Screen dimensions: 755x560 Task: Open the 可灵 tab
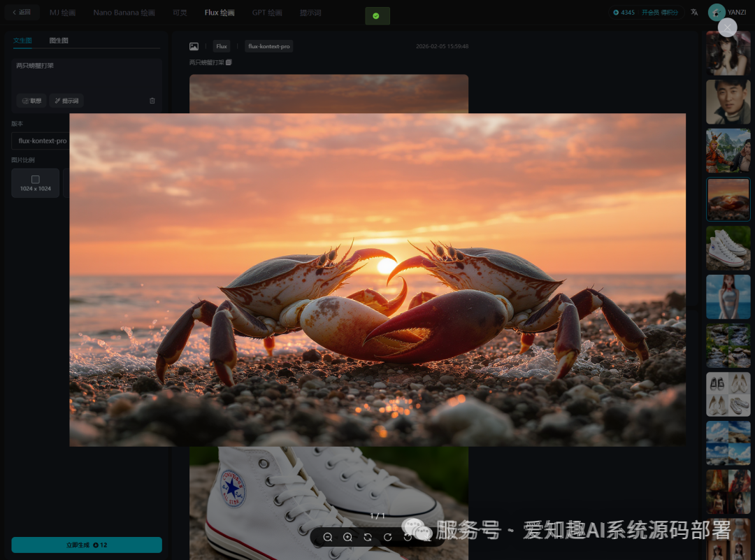[x=180, y=13]
